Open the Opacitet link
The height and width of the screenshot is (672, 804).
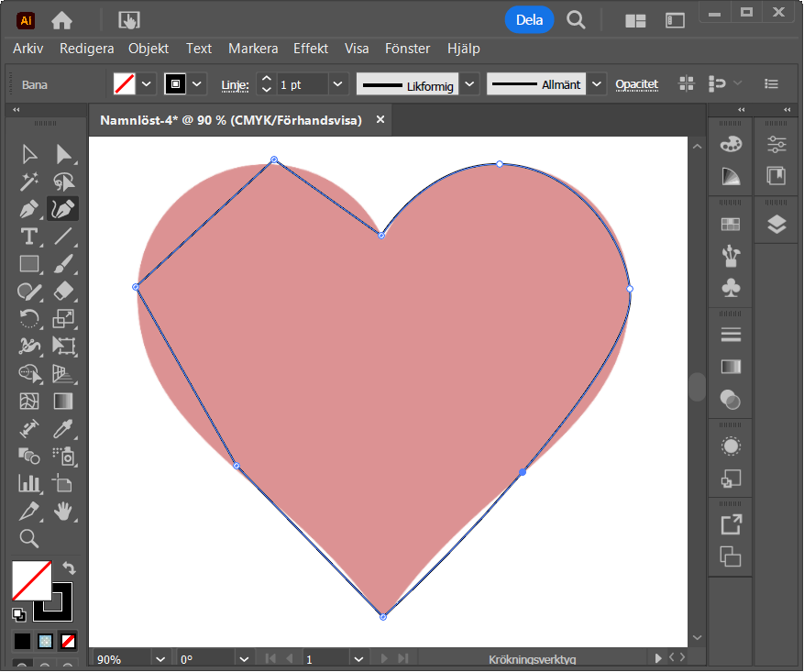point(636,84)
